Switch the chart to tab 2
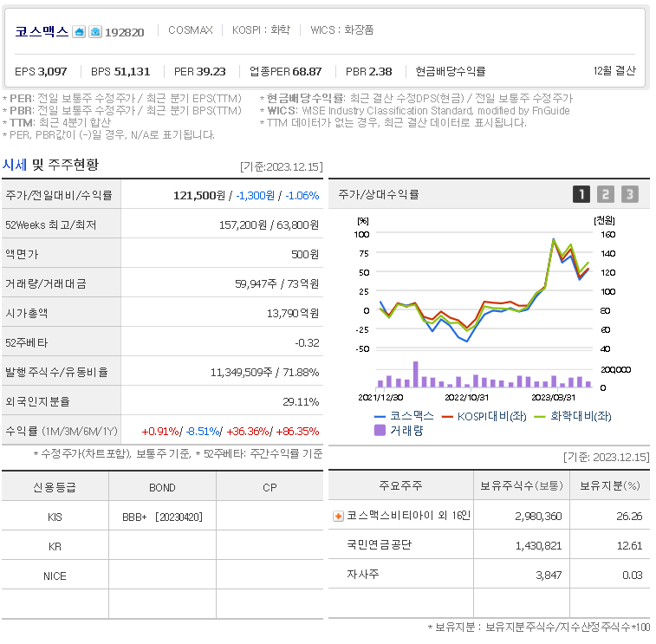The height and width of the screenshot is (644, 656). tap(606, 194)
